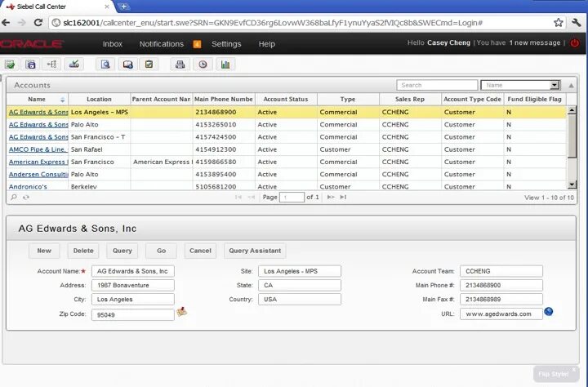Click the Account Status column header

tap(286, 100)
